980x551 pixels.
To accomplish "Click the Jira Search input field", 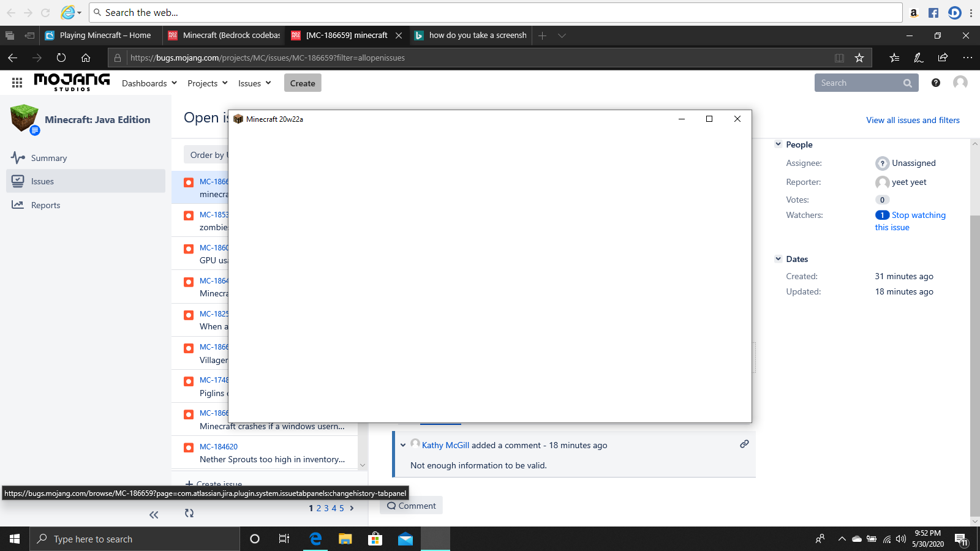I will [858, 83].
